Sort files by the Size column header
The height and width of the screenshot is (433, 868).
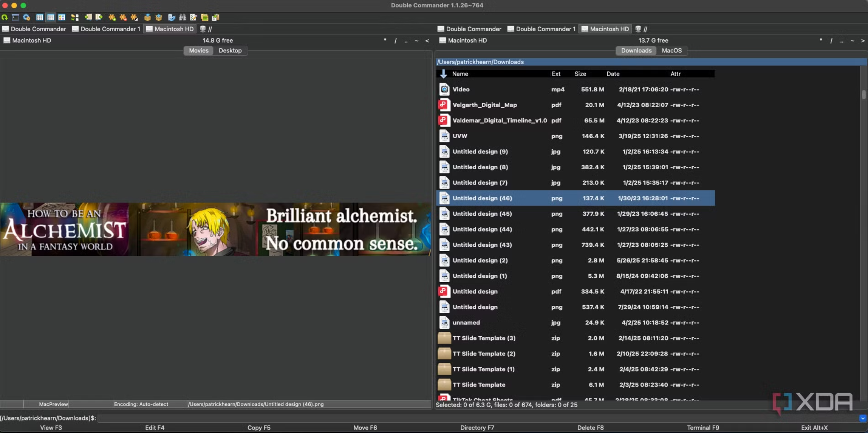[580, 74]
